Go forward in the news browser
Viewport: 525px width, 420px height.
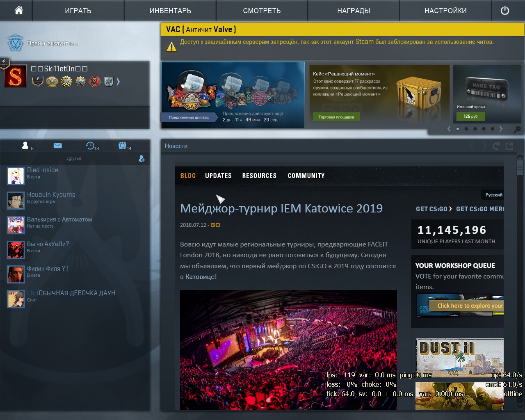(x=484, y=146)
